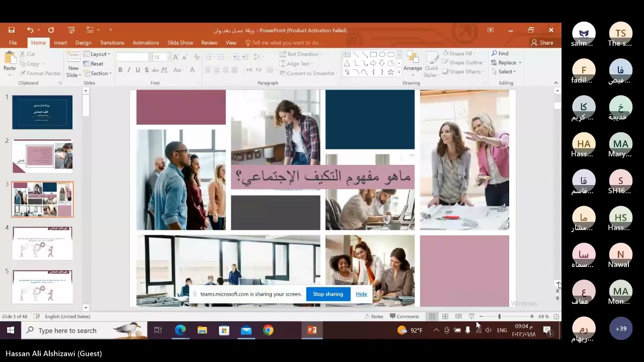
Task: Expand the shapes gallery More arrow
Action: (x=399, y=72)
